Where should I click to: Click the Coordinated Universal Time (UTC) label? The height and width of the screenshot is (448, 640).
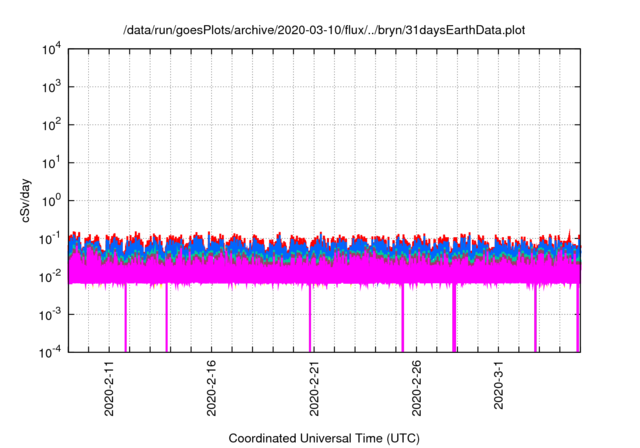(x=324, y=438)
